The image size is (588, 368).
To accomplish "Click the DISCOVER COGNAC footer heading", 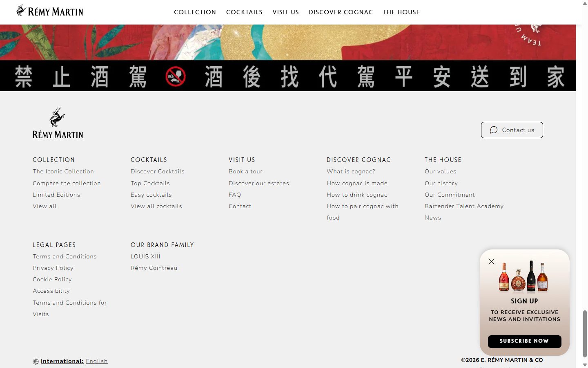I will [359, 160].
